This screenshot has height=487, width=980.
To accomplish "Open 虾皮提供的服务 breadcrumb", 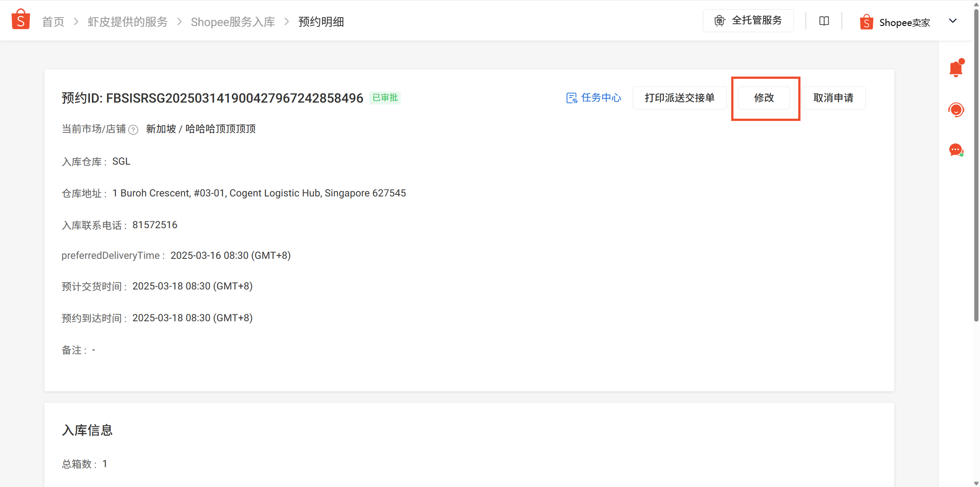I will coord(127,22).
